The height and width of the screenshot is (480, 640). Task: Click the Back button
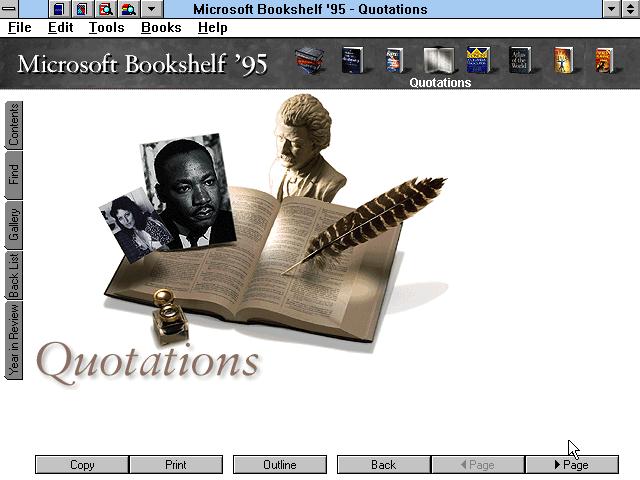(384, 465)
